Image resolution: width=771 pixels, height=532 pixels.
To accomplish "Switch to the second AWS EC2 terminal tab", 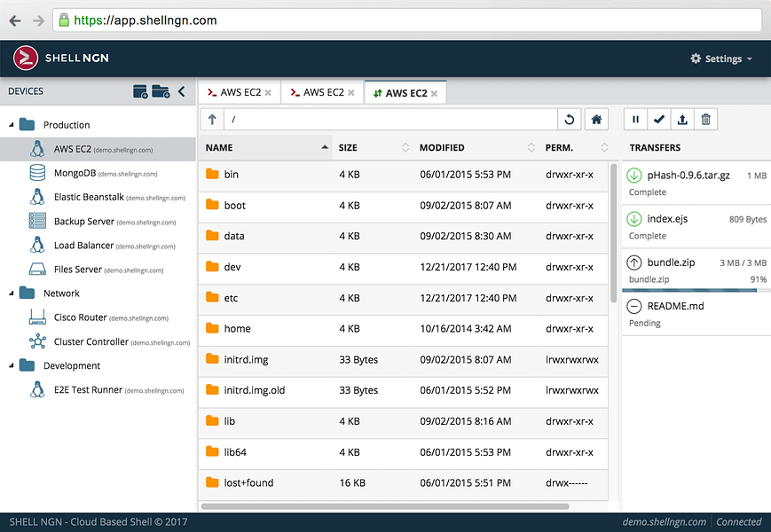I will pos(322,92).
